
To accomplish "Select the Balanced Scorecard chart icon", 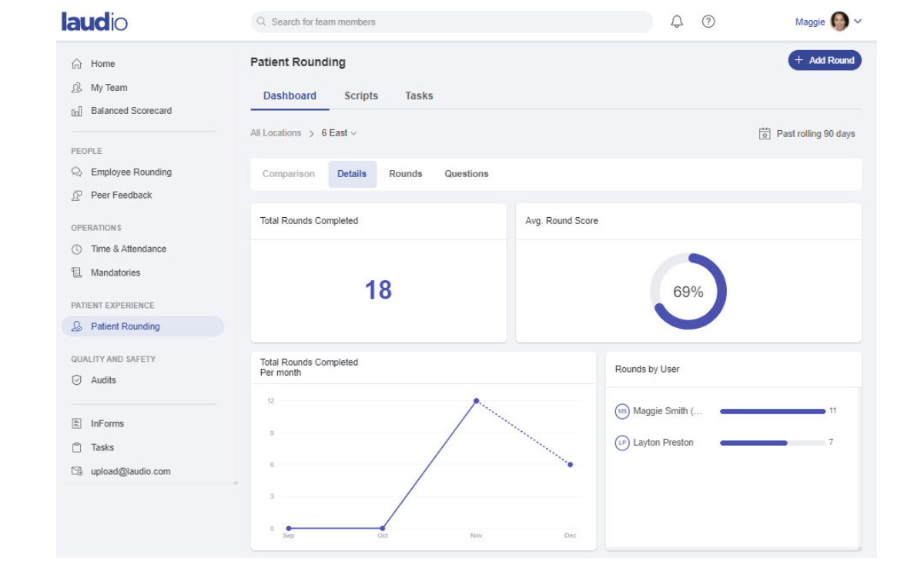I will (77, 111).
